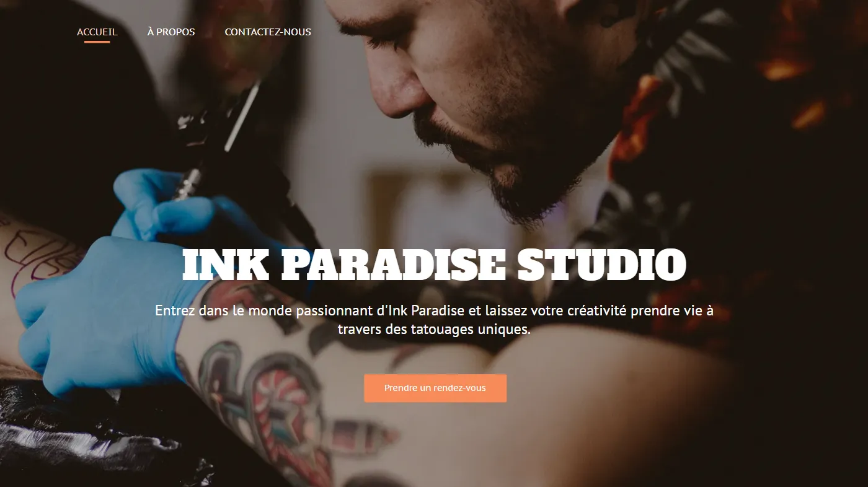
Task: Select the orange underline below ACCUEIL
Action: (x=97, y=42)
